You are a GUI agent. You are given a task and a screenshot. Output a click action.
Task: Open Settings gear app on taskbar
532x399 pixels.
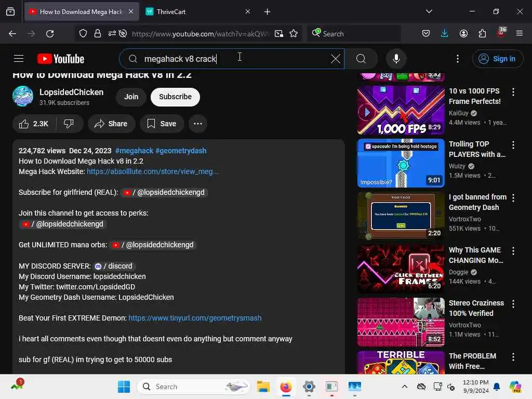(x=309, y=387)
